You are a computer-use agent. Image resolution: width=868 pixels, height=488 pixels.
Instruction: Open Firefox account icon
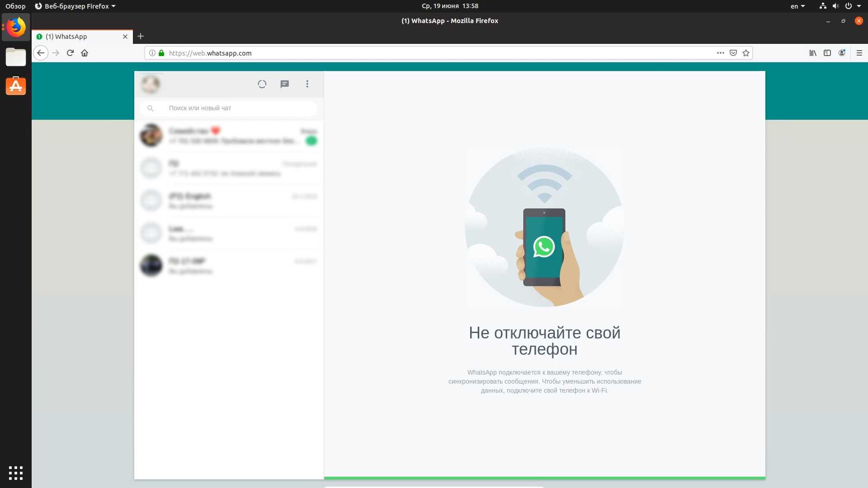[842, 53]
